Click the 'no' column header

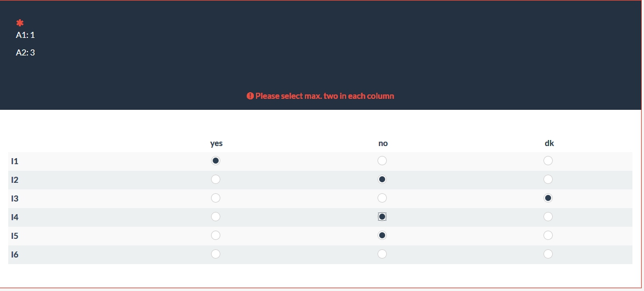(383, 143)
